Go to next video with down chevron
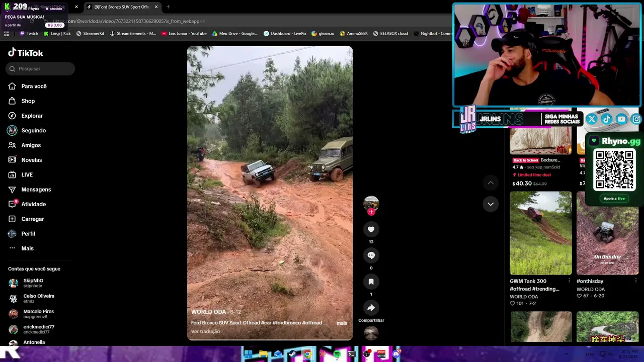 (491, 204)
